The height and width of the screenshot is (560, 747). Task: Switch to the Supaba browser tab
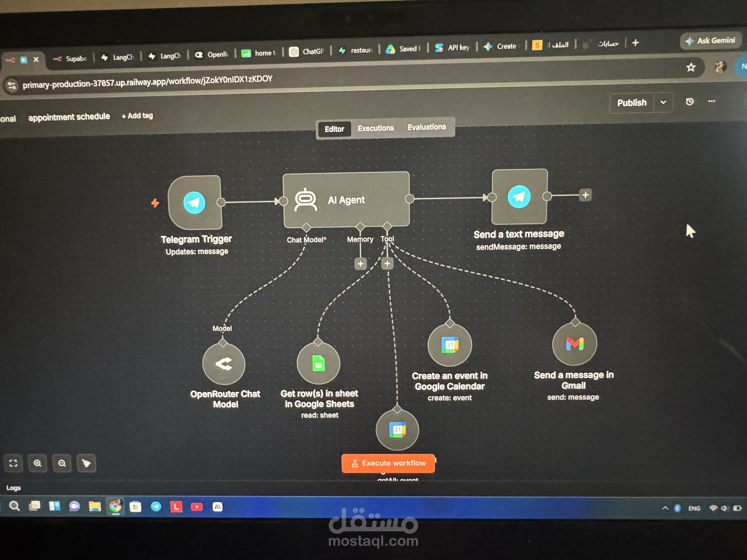(70, 59)
